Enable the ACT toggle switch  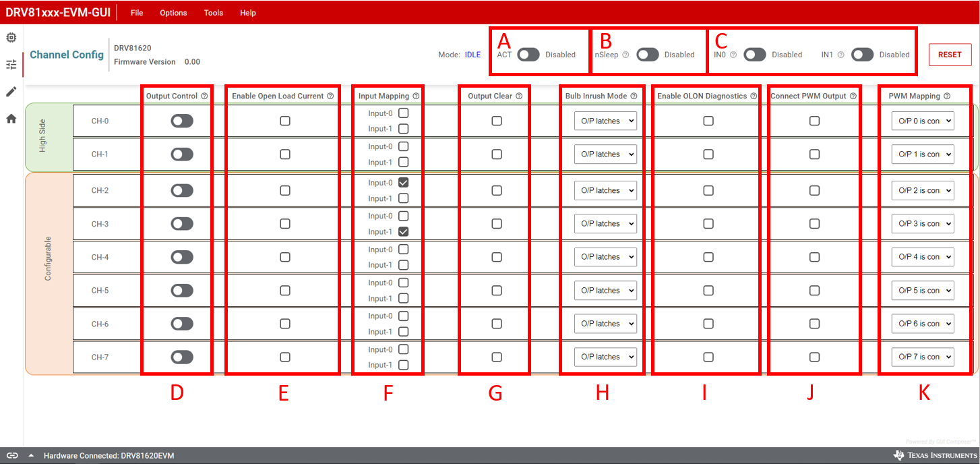coord(528,55)
